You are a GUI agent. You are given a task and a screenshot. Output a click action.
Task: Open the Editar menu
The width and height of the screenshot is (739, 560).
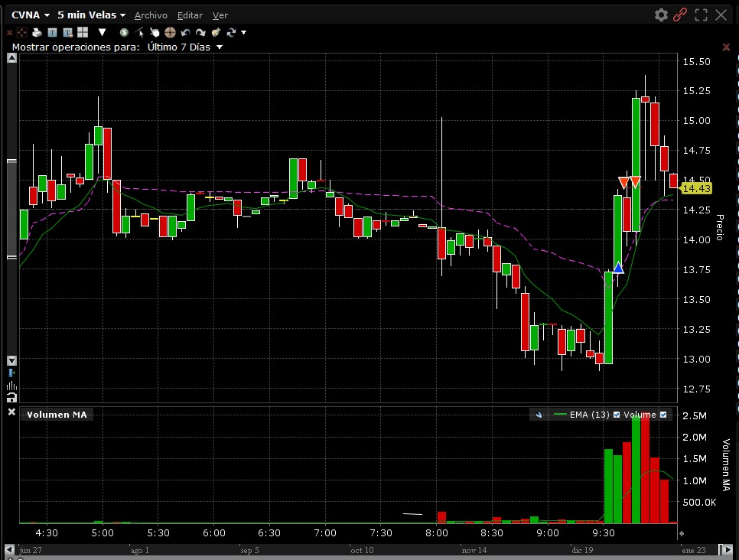coord(190,15)
